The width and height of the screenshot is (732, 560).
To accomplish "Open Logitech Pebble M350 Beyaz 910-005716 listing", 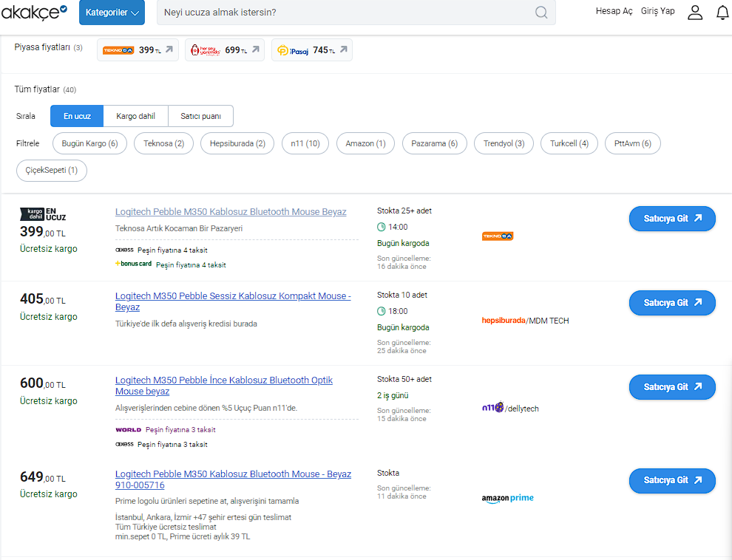I will tap(233, 479).
